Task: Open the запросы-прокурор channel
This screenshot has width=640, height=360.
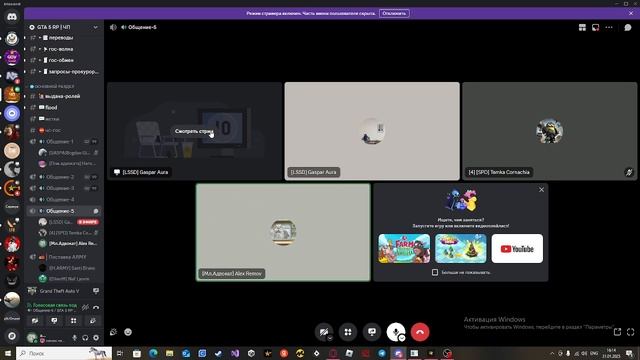Action: (63, 71)
